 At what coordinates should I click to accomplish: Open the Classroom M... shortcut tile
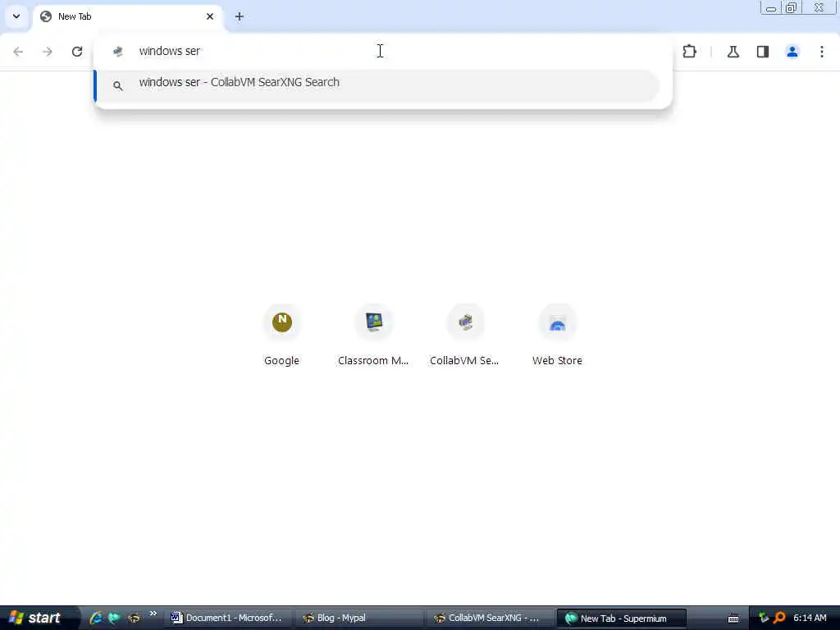[x=373, y=336]
